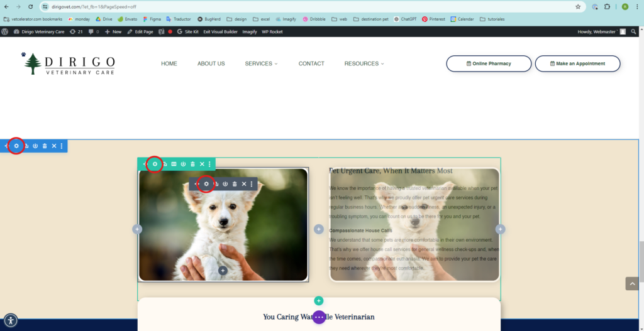Viewport: 644px width, 331px height.
Task: Open blue section settings gear
Action: [x=16, y=146]
